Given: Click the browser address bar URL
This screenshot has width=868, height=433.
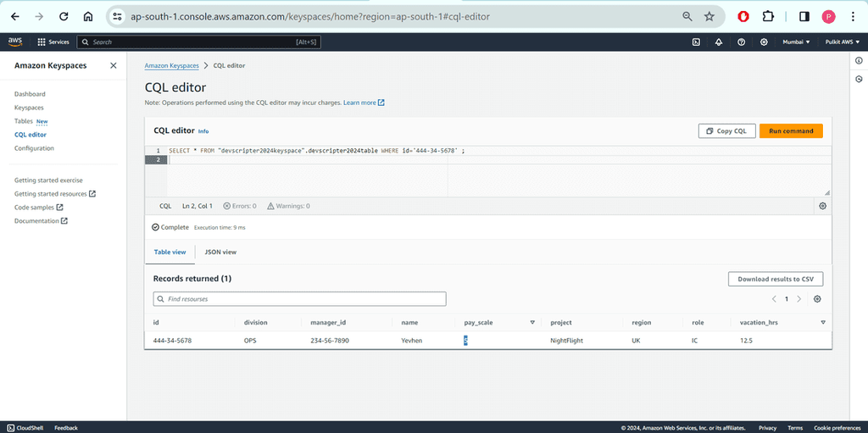Looking at the screenshot, I should pyautogui.click(x=310, y=17).
